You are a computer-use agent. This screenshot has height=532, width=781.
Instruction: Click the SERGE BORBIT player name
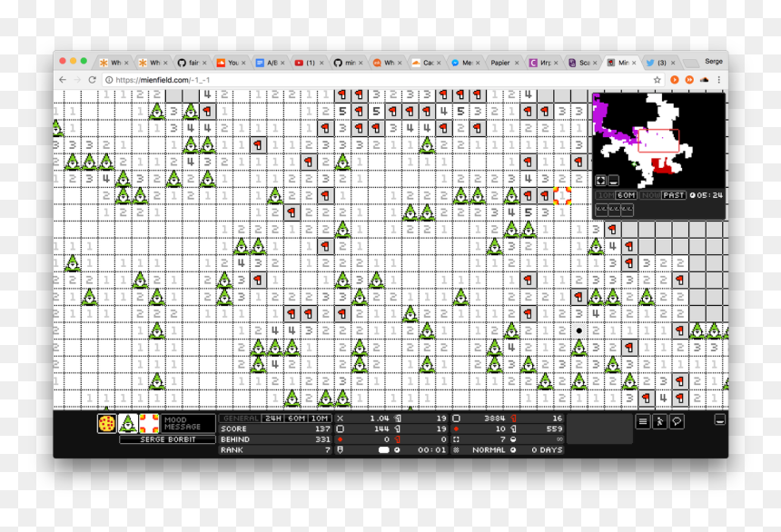(167, 439)
